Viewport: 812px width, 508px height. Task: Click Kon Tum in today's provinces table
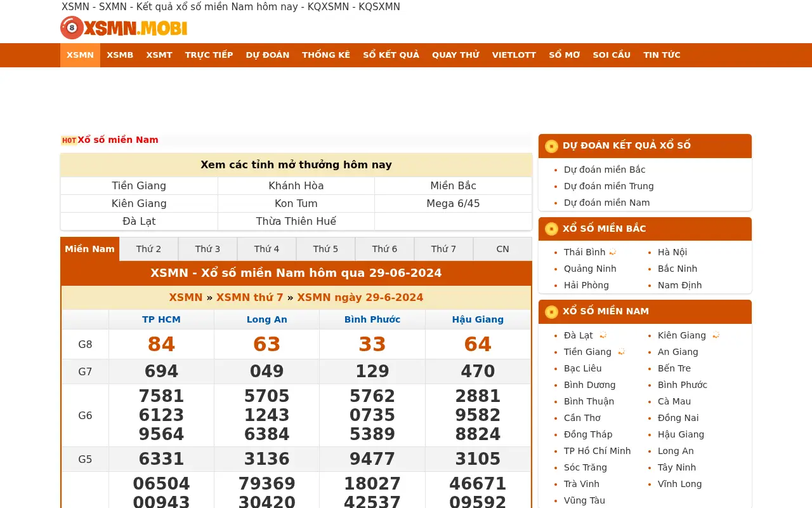coord(296,204)
